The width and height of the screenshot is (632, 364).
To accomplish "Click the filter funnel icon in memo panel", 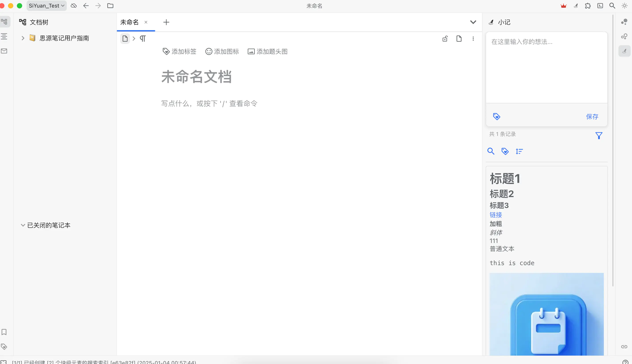I will 599,135.
